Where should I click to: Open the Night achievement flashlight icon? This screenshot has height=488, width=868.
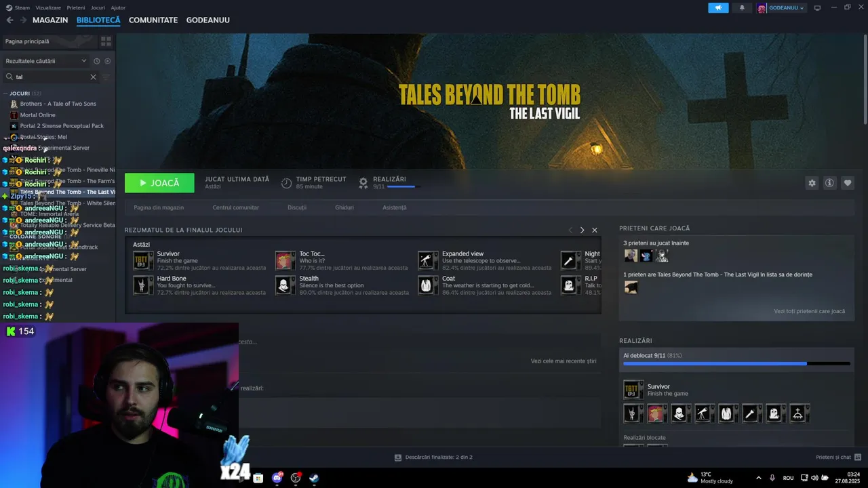point(570,260)
